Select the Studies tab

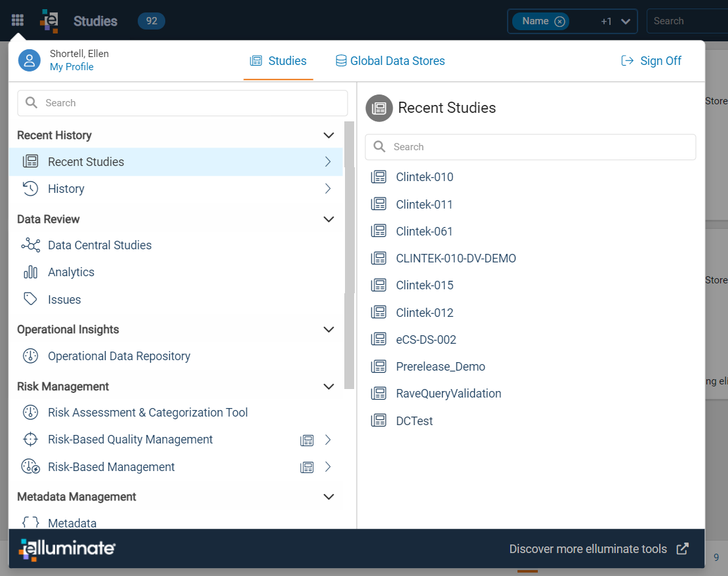coord(278,61)
